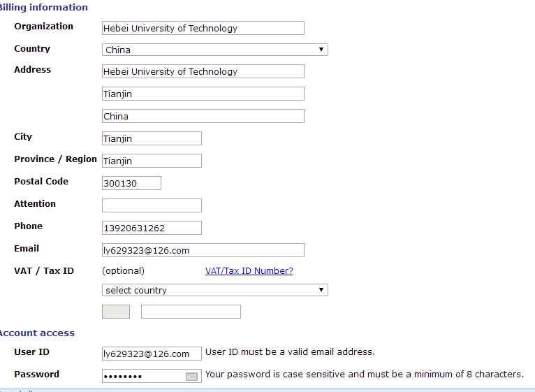Viewport: 535px width, 392px height.
Task: Expand the VAT select country dropdown
Action: tap(214, 290)
